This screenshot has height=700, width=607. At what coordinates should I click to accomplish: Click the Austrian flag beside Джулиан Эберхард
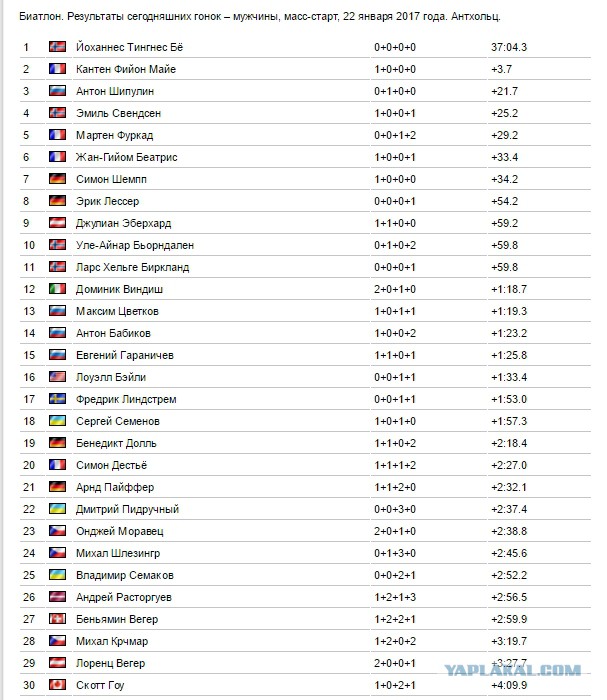(57, 223)
